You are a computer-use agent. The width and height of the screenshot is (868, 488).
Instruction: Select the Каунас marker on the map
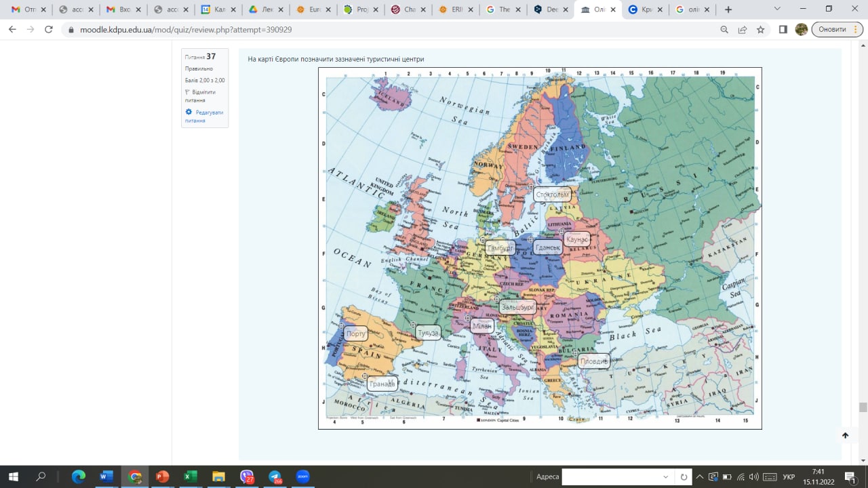[x=577, y=240]
